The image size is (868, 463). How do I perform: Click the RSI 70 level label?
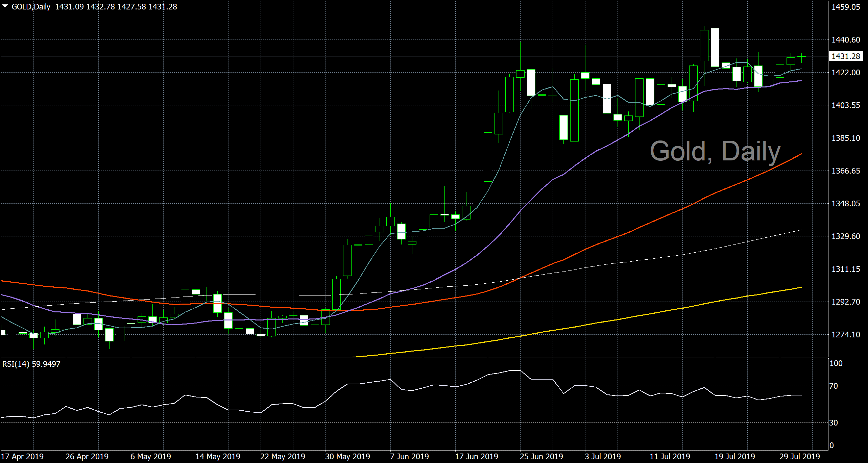[834, 386]
